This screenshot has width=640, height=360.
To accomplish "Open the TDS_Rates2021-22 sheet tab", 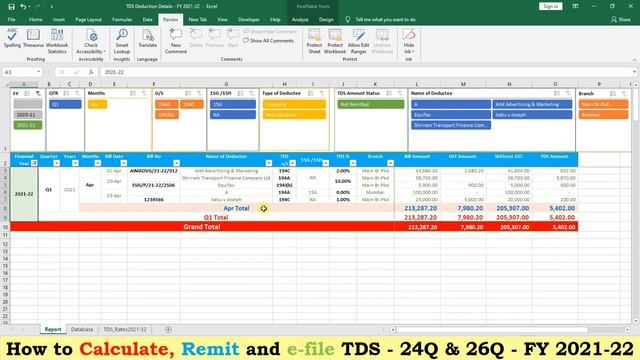I will pos(124,329).
